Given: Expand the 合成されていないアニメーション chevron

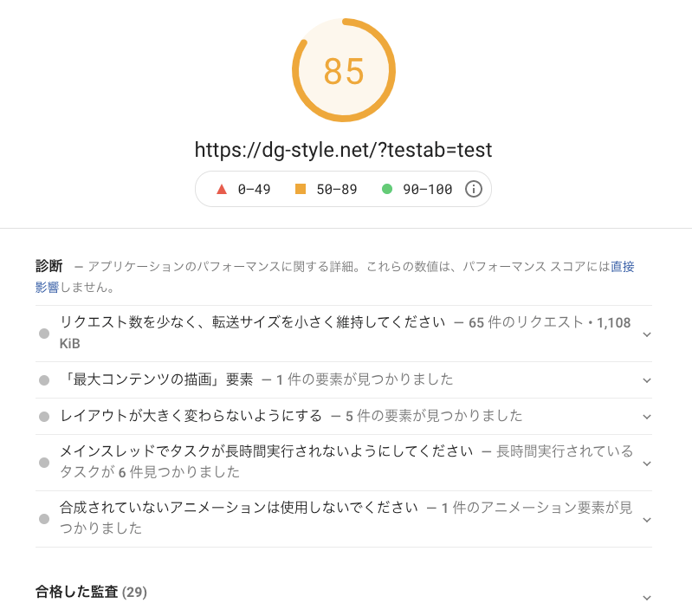Looking at the screenshot, I should click(x=646, y=518).
